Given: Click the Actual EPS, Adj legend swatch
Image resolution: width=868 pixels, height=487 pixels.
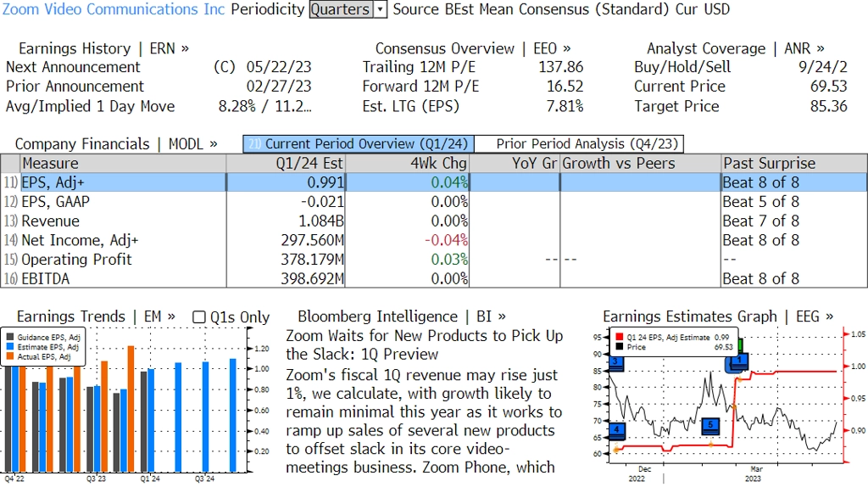Looking at the screenshot, I should click(10, 357).
